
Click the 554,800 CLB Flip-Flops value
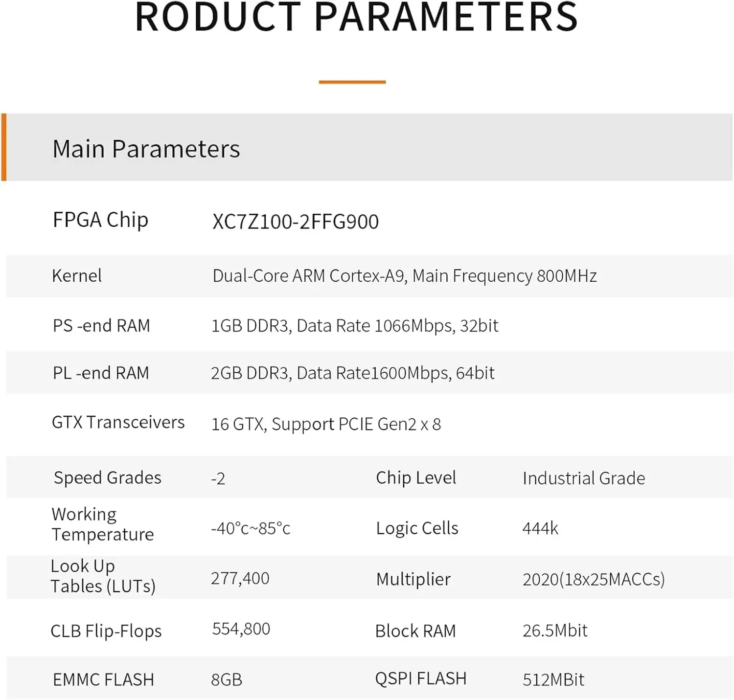pos(241,629)
